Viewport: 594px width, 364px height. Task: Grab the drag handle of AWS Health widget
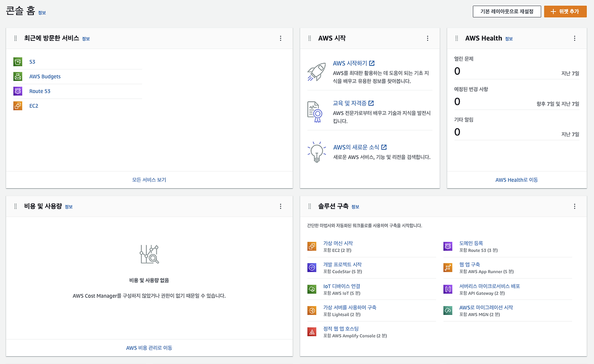(x=457, y=38)
